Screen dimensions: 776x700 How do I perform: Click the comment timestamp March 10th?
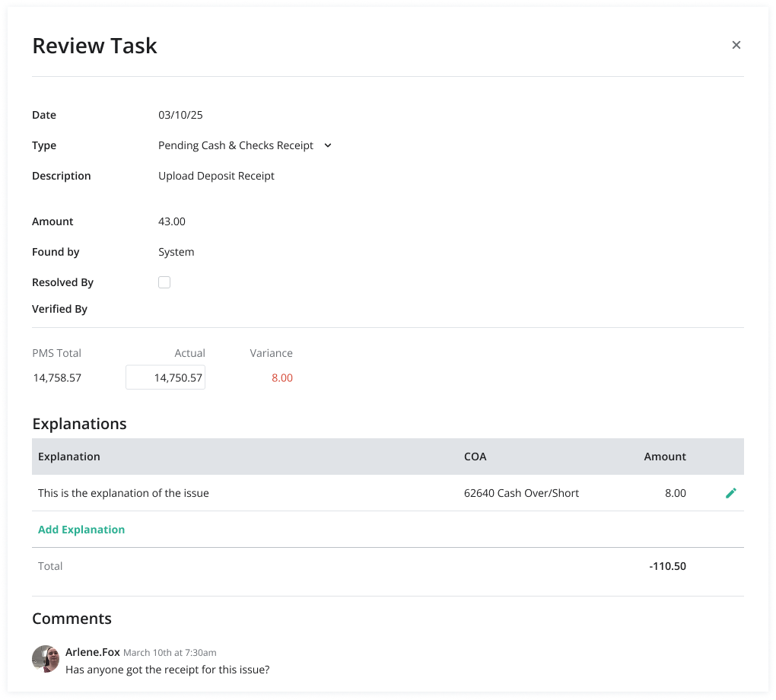pyautogui.click(x=170, y=653)
